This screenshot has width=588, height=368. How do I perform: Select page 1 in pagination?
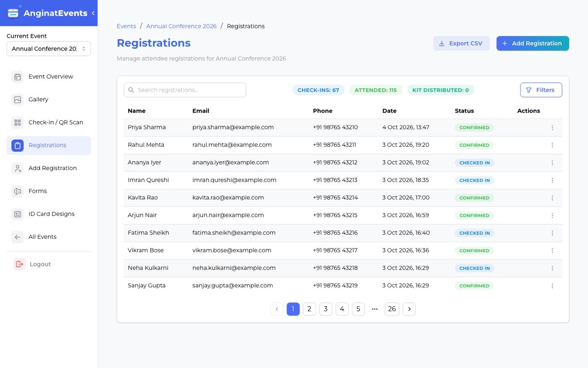point(293,309)
